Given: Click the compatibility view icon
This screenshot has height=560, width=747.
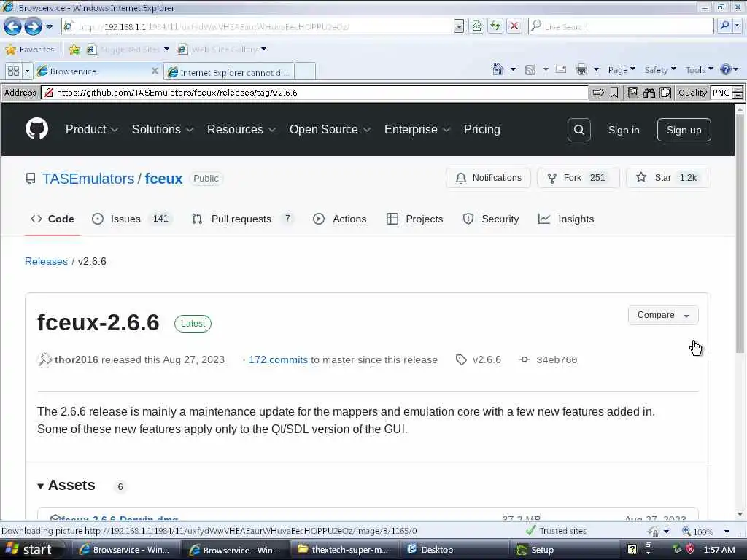Looking at the screenshot, I should click(476, 26).
